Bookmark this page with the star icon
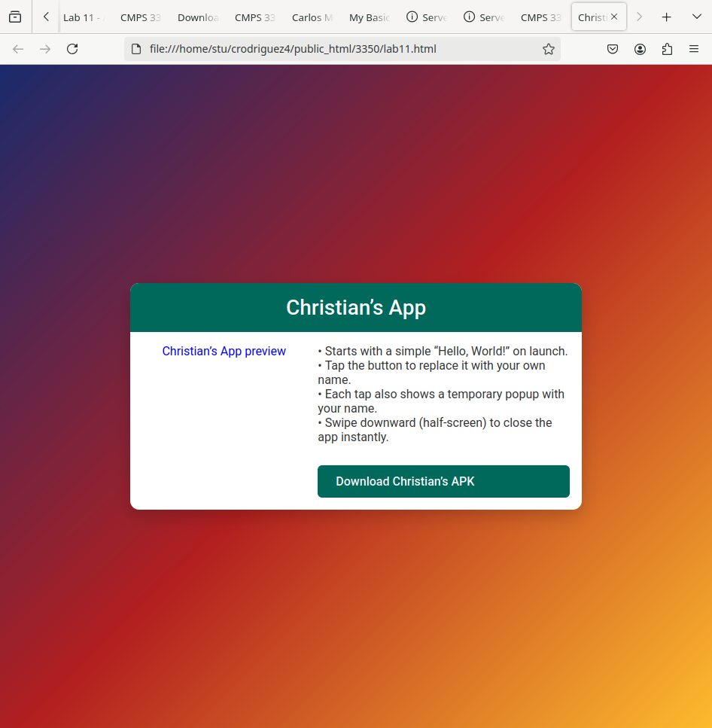 tap(549, 49)
